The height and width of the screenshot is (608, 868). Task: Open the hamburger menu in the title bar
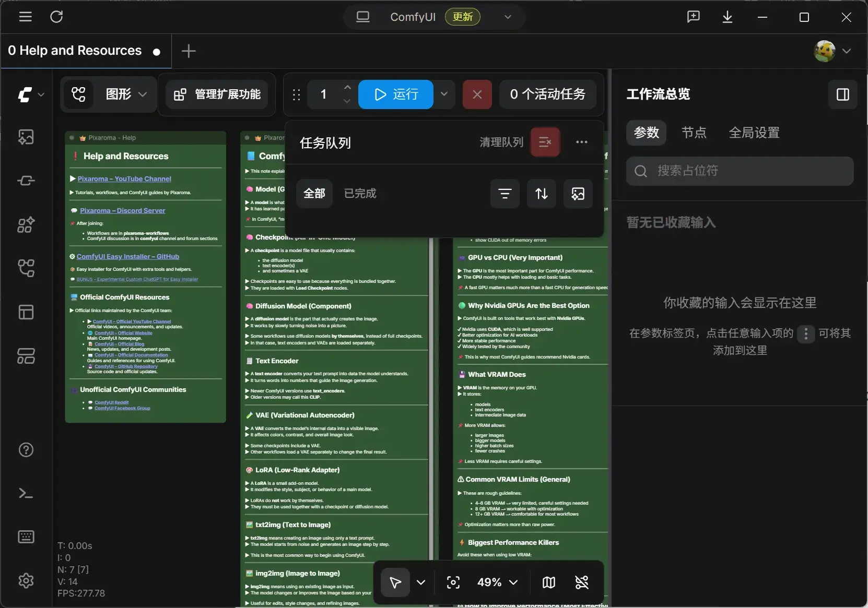pyautogui.click(x=26, y=17)
